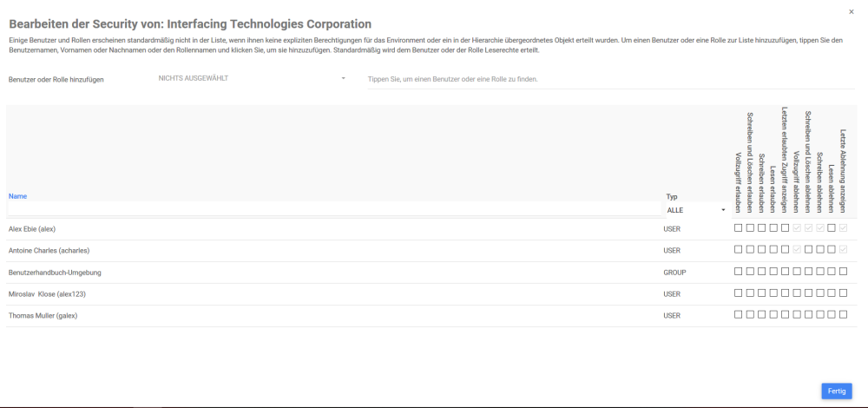The width and height of the screenshot is (868, 408).
Task: Click the Typ column header
Action: pos(671,197)
